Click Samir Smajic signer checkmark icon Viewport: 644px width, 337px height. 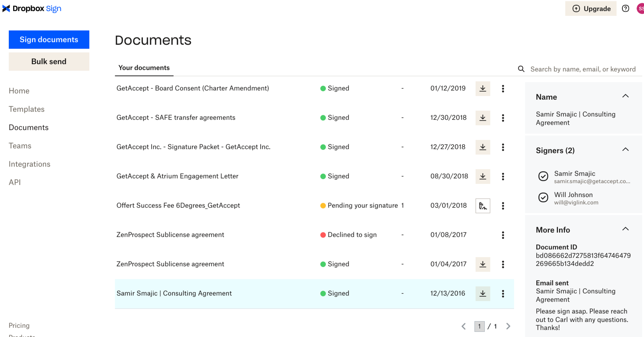543,176
